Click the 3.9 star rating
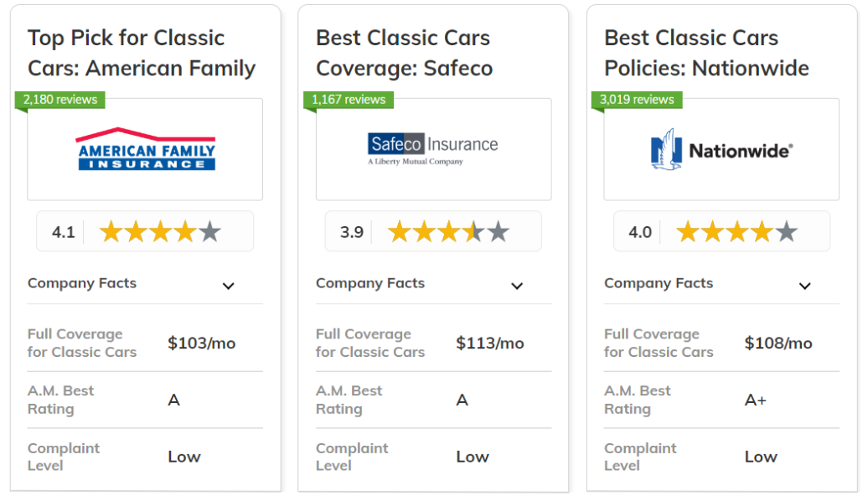The width and height of the screenshot is (868, 501). [x=433, y=231]
